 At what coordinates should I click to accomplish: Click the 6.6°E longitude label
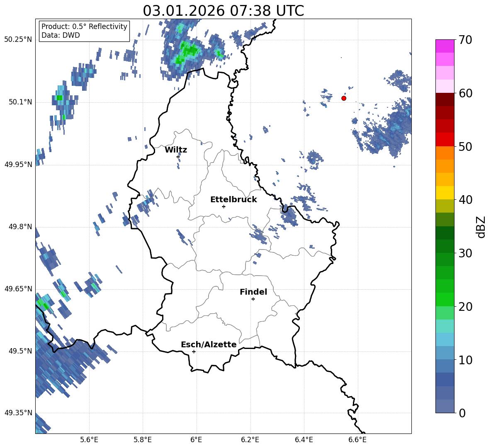(357, 440)
